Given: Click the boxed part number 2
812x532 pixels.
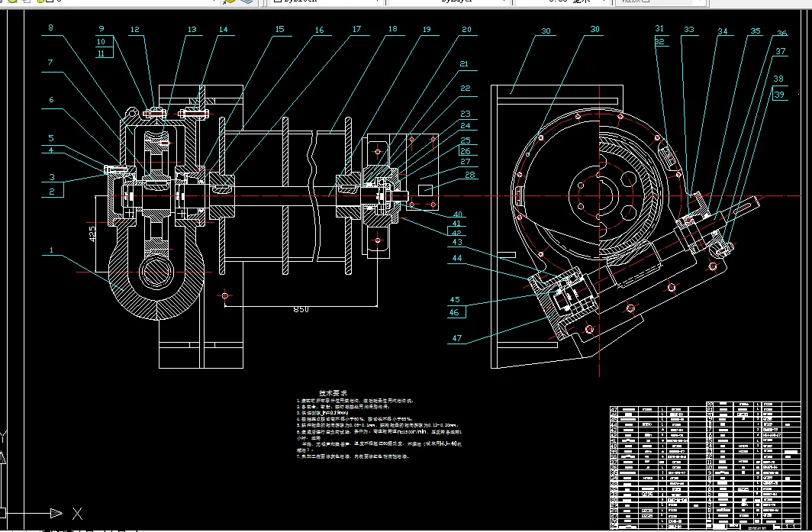Looking at the screenshot, I should 53,192.
